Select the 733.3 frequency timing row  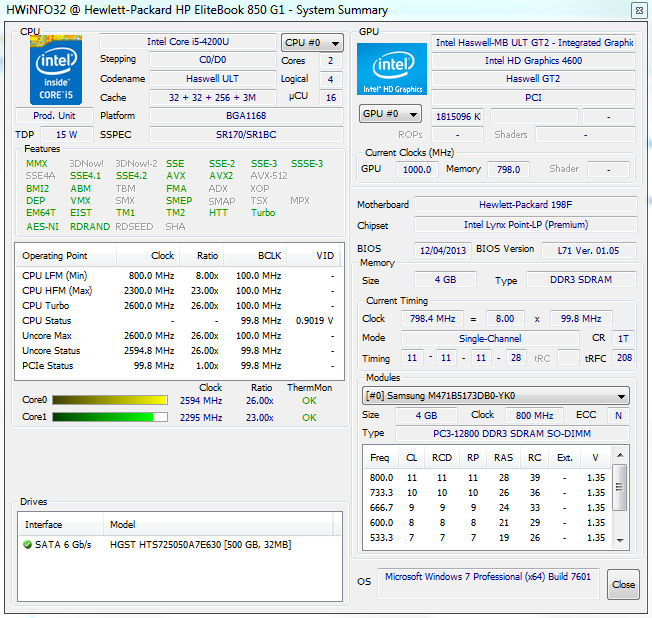[487, 493]
